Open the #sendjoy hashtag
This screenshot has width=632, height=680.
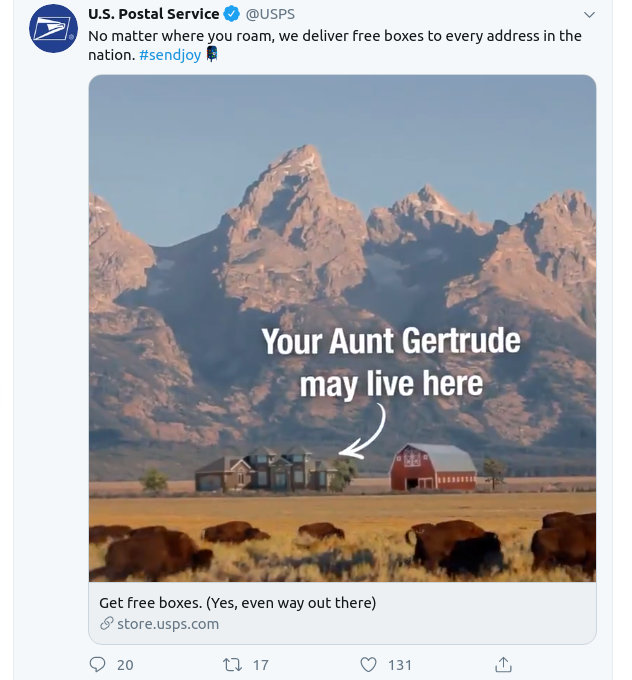point(170,55)
